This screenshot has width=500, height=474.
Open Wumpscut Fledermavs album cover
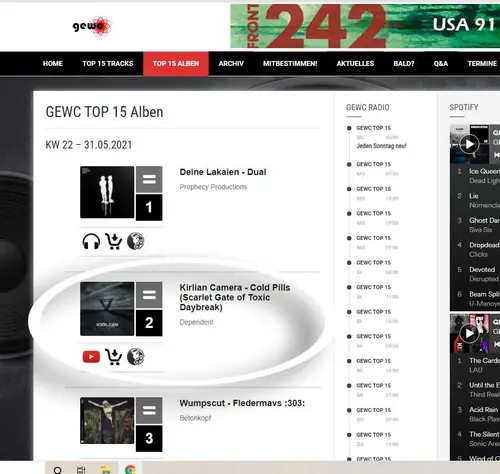(107, 421)
